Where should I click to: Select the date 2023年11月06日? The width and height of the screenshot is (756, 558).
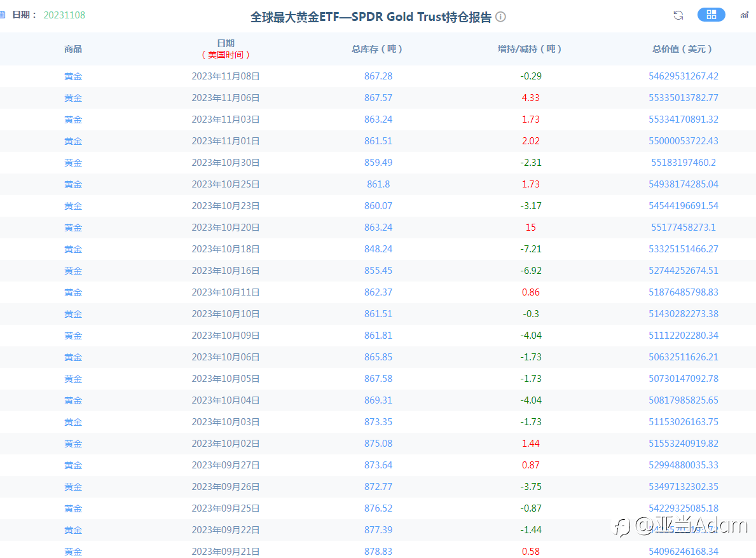click(226, 98)
